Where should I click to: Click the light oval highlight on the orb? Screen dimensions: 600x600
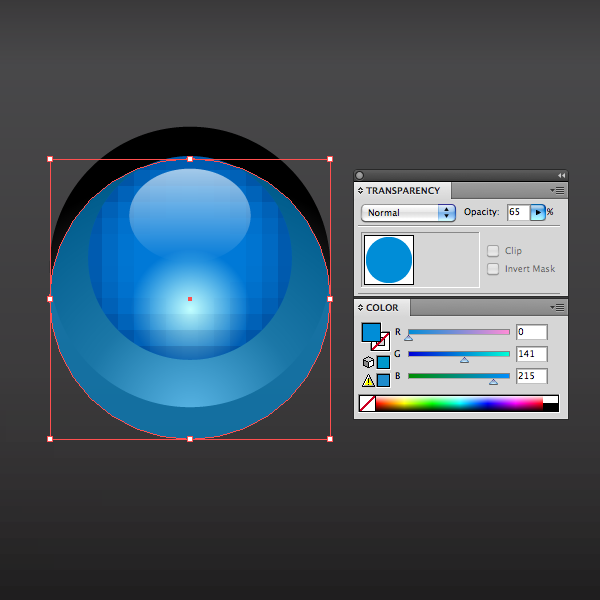tap(190, 212)
